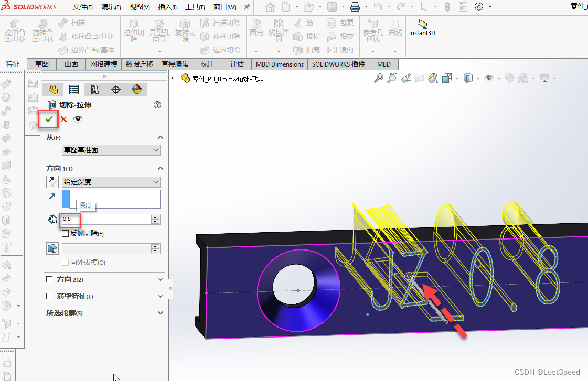The width and height of the screenshot is (588, 381).
Task: Toggle detailed preview eye icon
Action: click(78, 119)
